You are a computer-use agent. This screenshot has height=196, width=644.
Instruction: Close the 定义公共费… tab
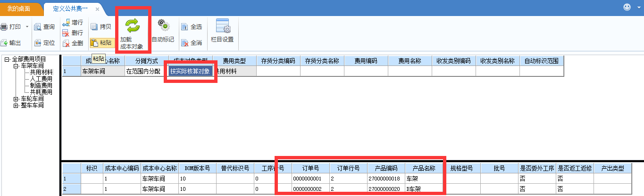point(97,9)
